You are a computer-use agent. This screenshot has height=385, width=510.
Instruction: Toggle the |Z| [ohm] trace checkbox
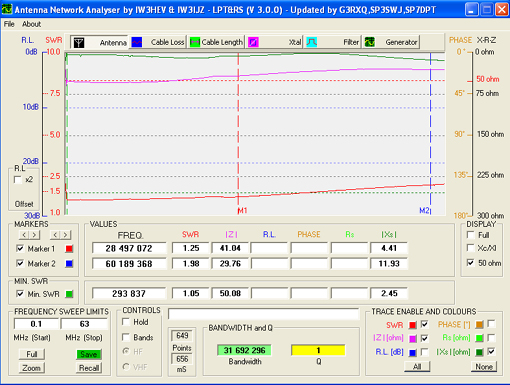click(424, 338)
